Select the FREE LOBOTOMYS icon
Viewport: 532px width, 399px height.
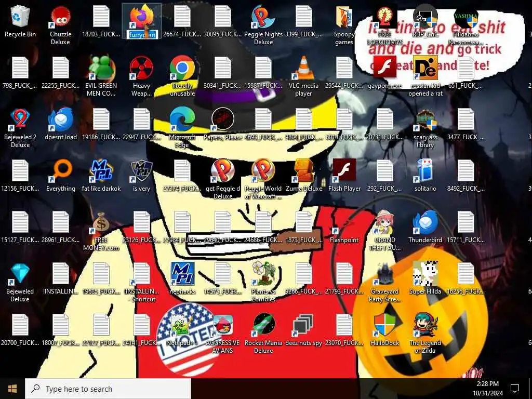pyautogui.click(x=385, y=17)
